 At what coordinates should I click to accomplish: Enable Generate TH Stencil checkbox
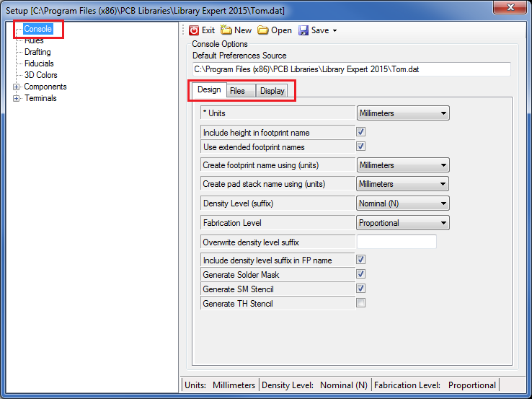(x=361, y=303)
